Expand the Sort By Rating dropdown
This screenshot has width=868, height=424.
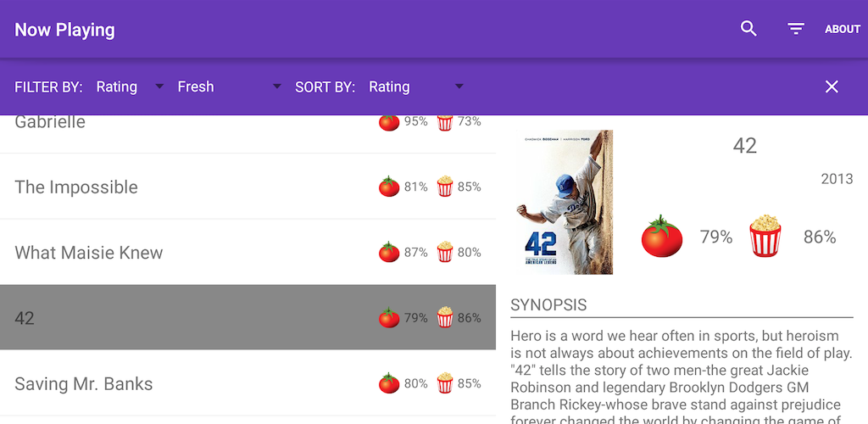click(x=415, y=86)
